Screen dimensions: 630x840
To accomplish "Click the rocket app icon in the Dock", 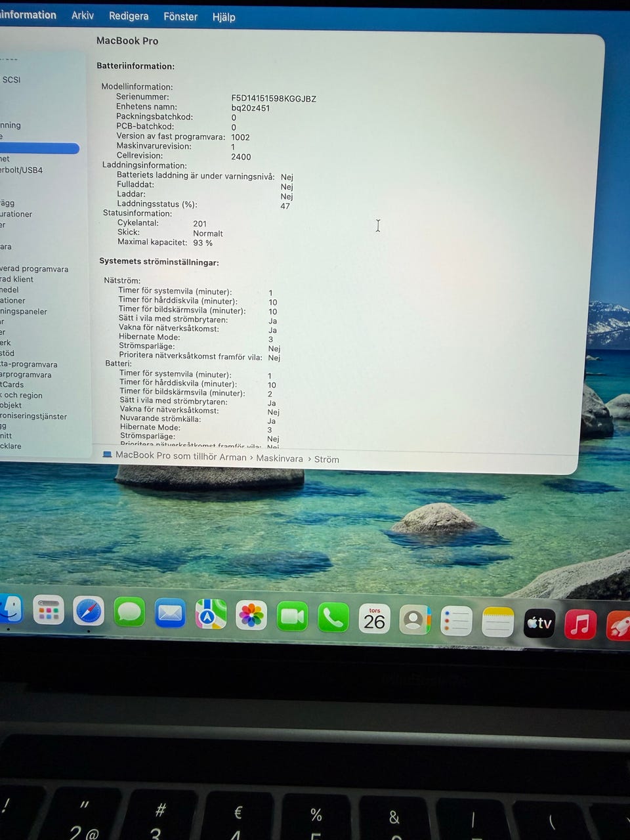I will tap(618, 625).
